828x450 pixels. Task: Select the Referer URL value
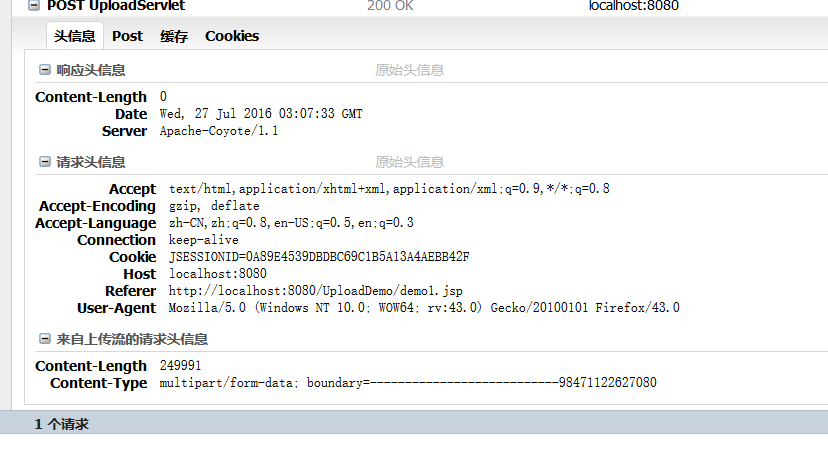[x=316, y=290]
